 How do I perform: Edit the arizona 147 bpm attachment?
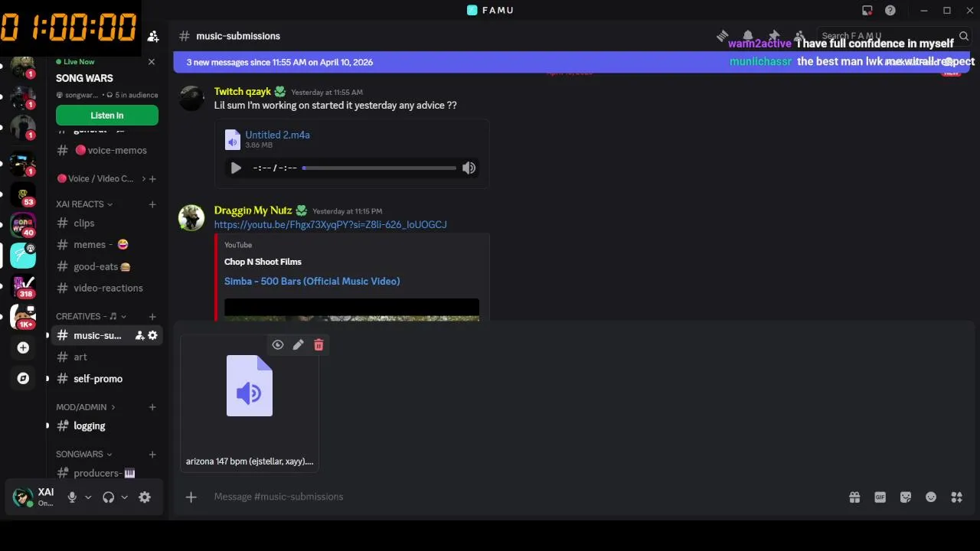click(298, 345)
